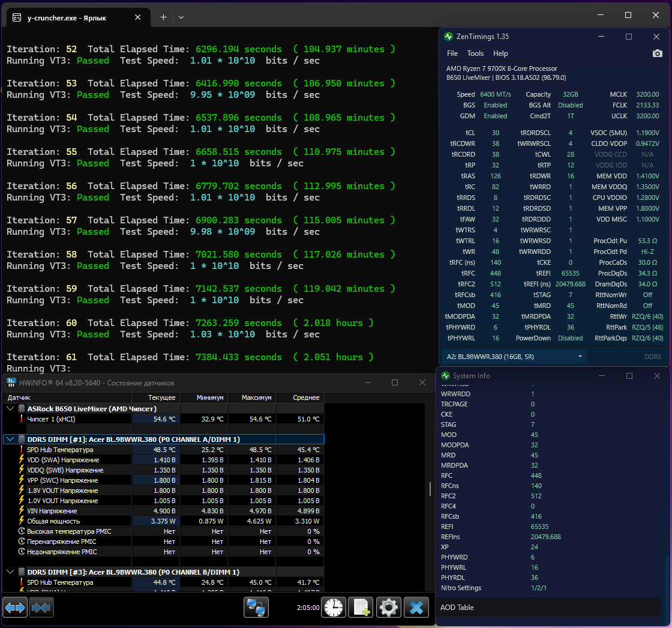Click HWiNFO expand columns arrows button
672x628 pixels.
pyautogui.click(x=15, y=608)
